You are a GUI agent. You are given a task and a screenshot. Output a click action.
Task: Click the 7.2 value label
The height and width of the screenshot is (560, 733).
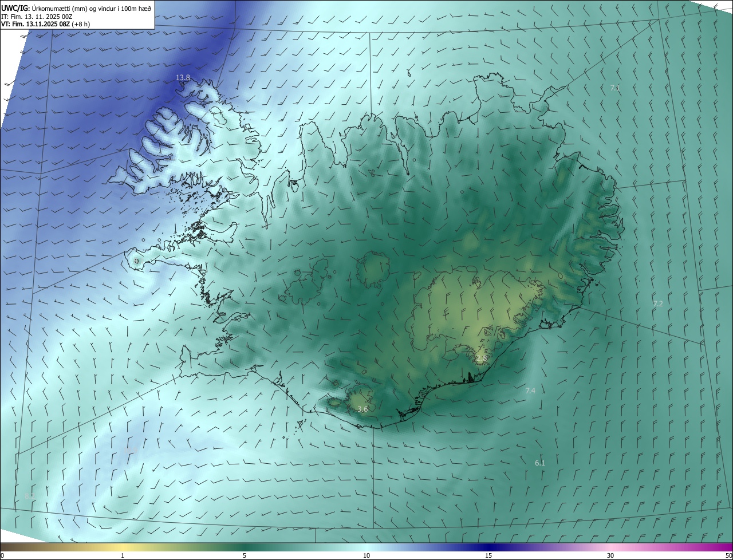[x=658, y=303]
